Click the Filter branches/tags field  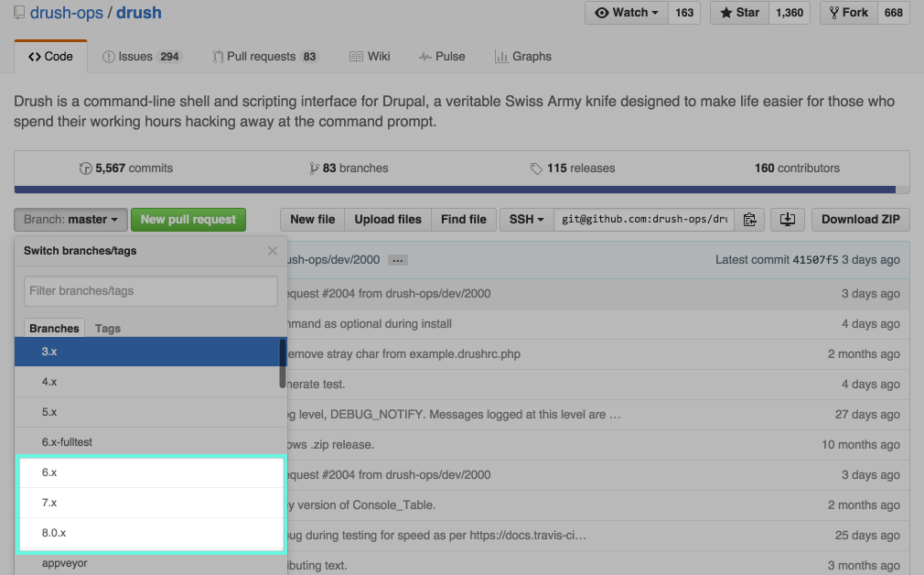[151, 291]
